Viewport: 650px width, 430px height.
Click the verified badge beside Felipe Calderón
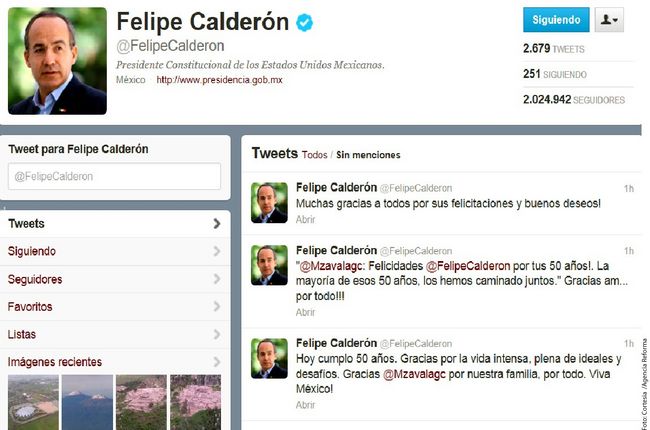[304, 22]
